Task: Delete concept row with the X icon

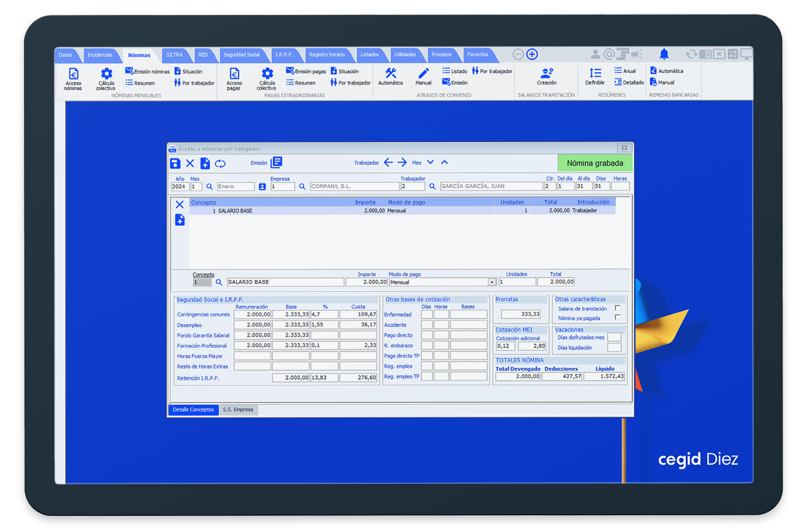Action: tap(180, 204)
